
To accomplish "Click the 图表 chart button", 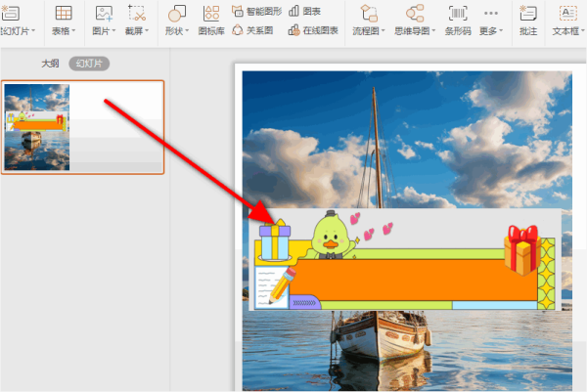I will click(x=304, y=11).
